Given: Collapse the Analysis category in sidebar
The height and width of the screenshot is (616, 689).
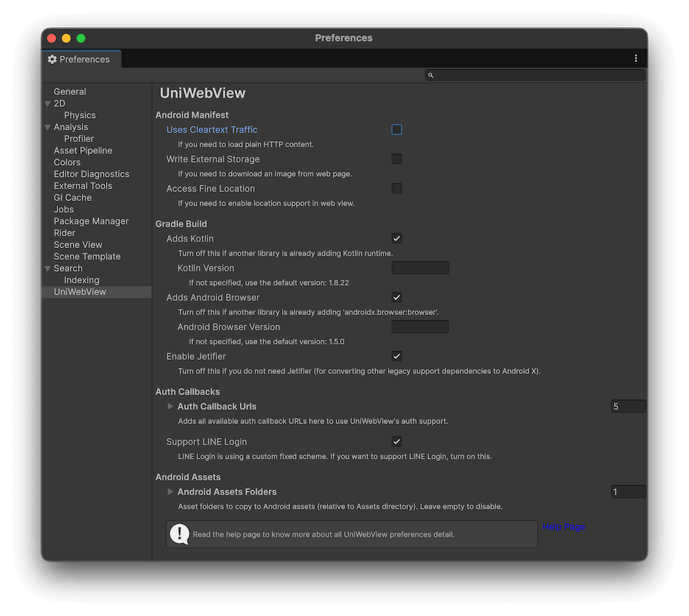Looking at the screenshot, I should 48,127.
